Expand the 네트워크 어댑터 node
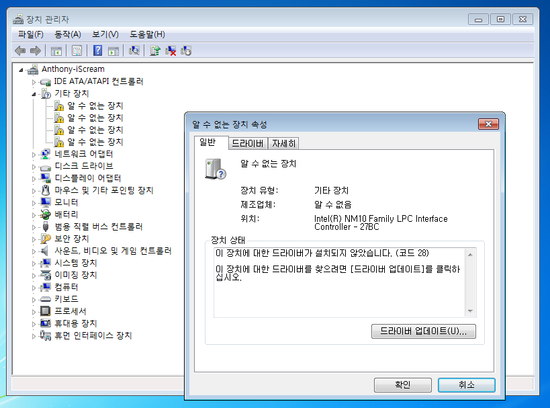Image resolution: width=550 pixels, height=408 pixels. coord(34,154)
